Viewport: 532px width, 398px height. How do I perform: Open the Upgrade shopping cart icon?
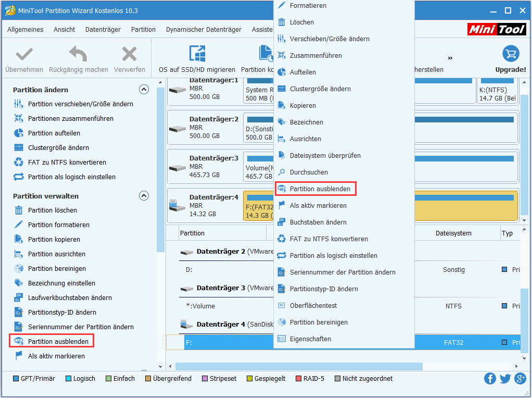(511, 54)
